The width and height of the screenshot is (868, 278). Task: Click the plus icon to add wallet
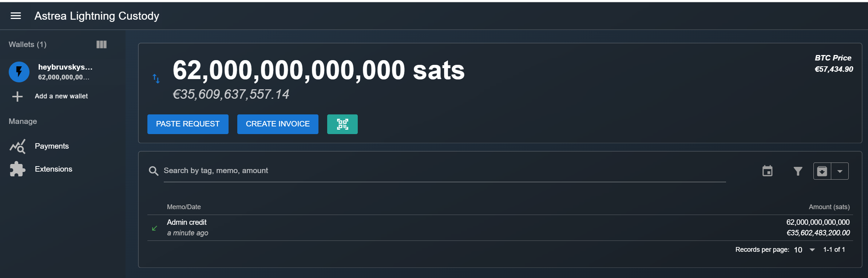click(x=17, y=97)
